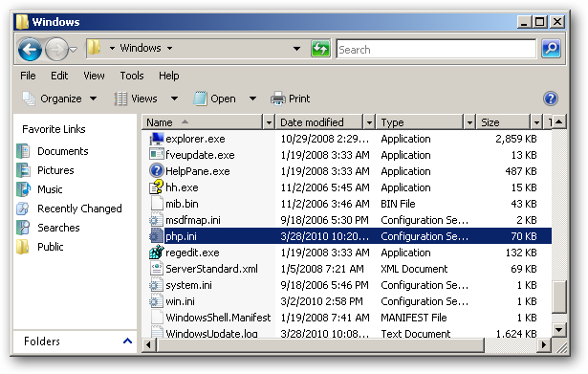Screen dimensions: 588x374
Task: Click the blue Help question mark icon
Action: 550,99
